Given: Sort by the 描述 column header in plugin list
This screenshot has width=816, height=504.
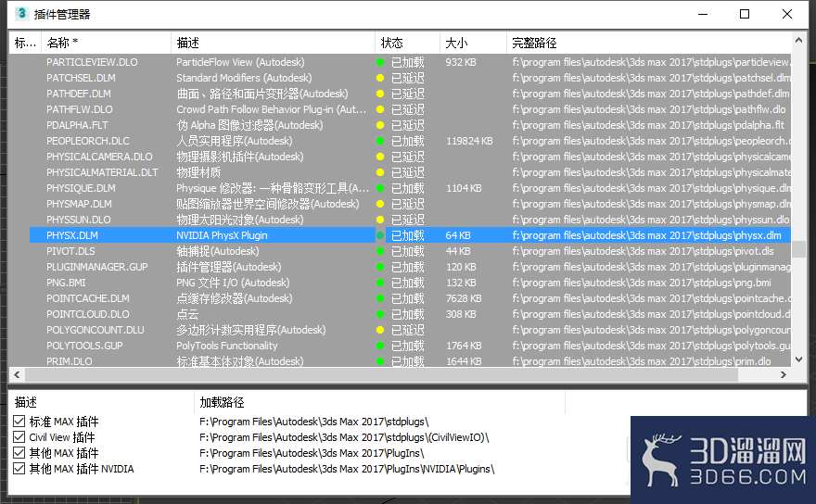Looking at the screenshot, I should [x=273, y=43].
